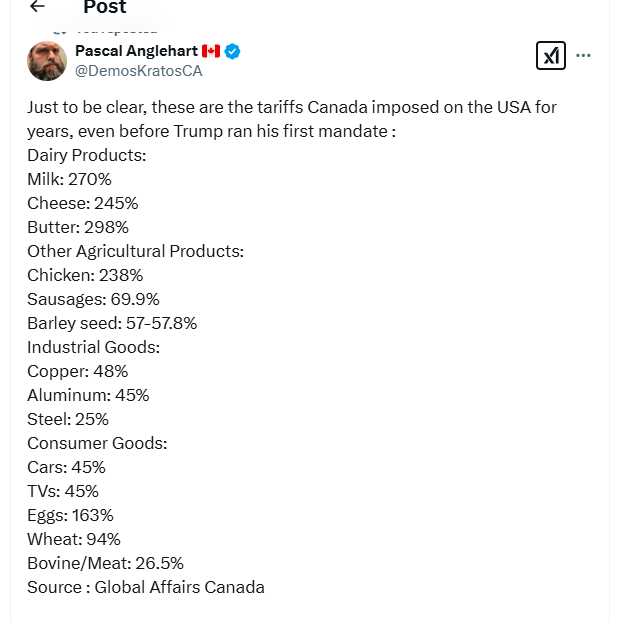Screen dimensions: 640x622
Task: Click the "Industrial Goods:" heading line
Action: (x=93, y=347)
